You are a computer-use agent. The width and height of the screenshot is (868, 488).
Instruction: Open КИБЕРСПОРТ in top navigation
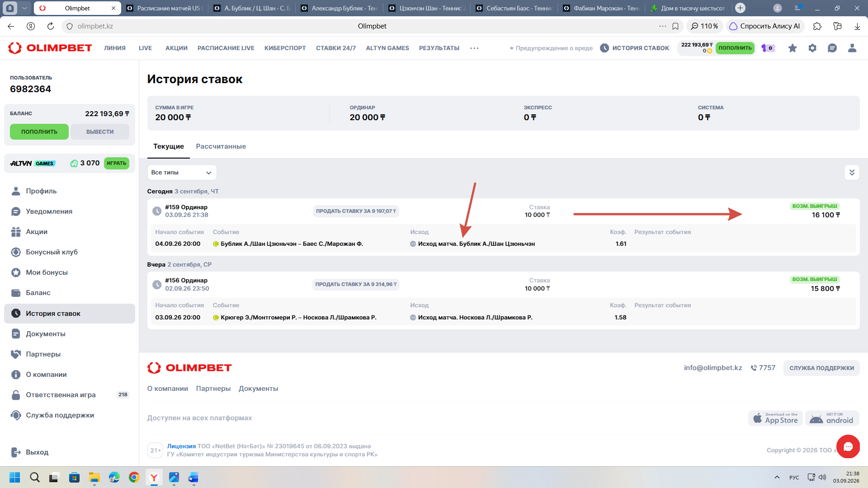pyautogui.click(x=285, y=48)
